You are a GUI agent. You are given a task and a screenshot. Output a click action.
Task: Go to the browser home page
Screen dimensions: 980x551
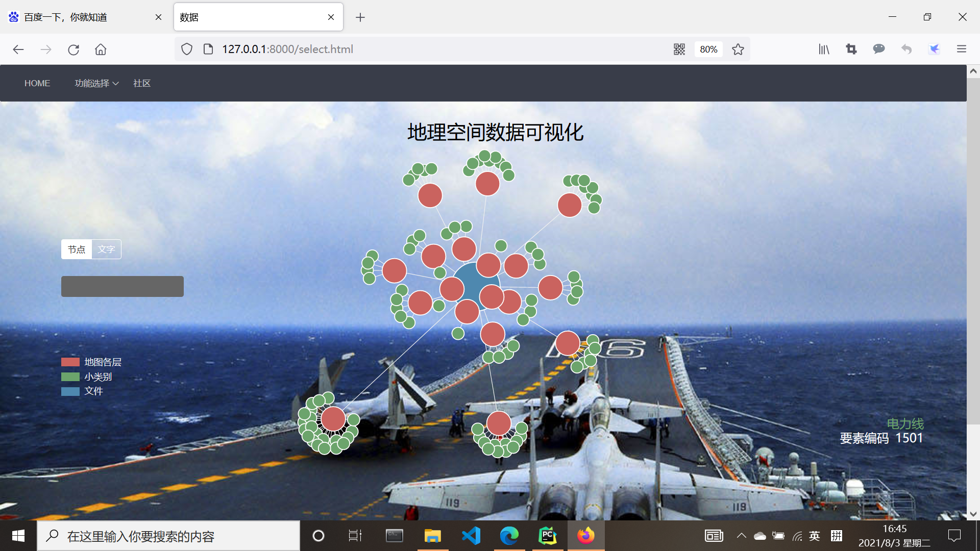click(101, 49)
